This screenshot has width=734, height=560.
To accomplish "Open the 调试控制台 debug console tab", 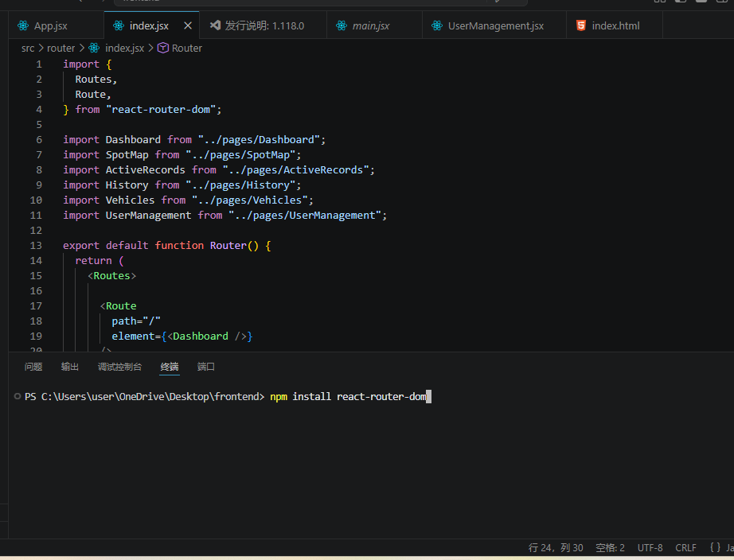I will coord(119,367).
